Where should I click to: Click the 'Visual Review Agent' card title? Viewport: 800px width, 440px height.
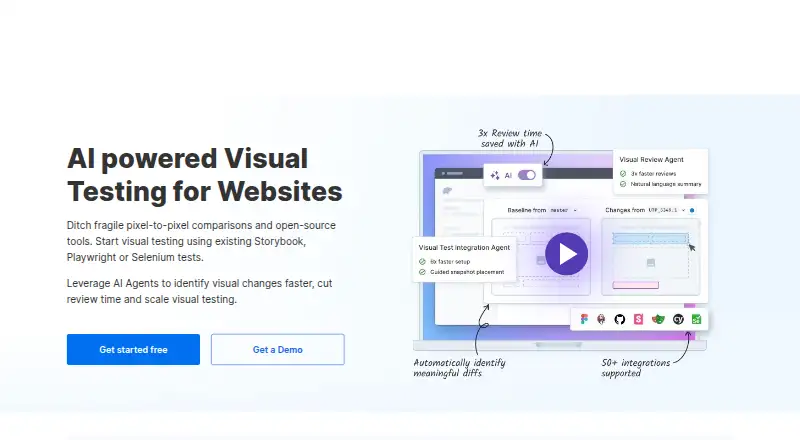tap(651, 159)
